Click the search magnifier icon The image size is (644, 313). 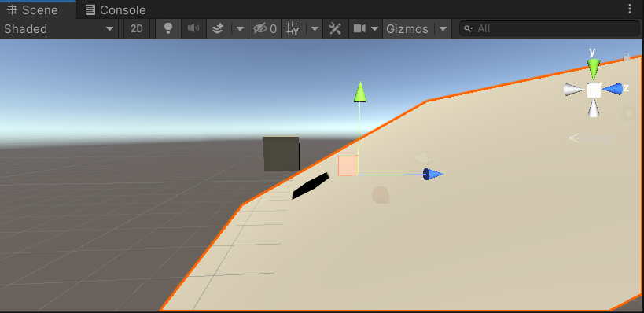[468, 29]
